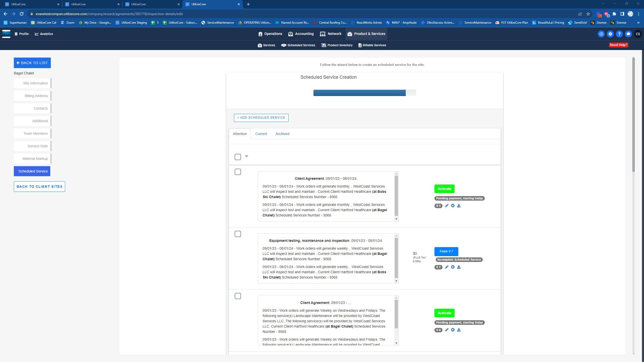Image resolution: width=644 pixels, height=362 pixels.
Task: Open the Archived tab
Action: 282,134
